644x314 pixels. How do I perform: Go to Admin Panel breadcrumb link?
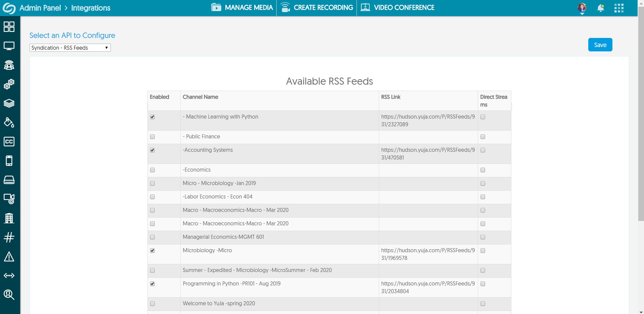pos(40,8)
